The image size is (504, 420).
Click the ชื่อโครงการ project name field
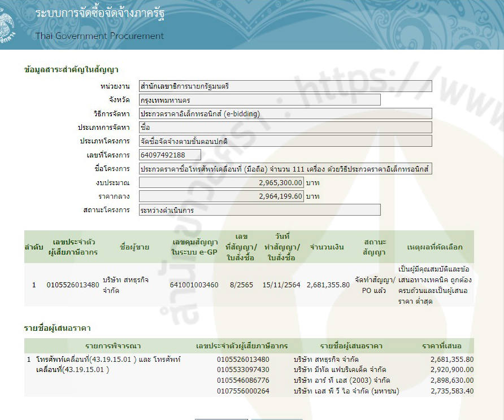point(285,169)
